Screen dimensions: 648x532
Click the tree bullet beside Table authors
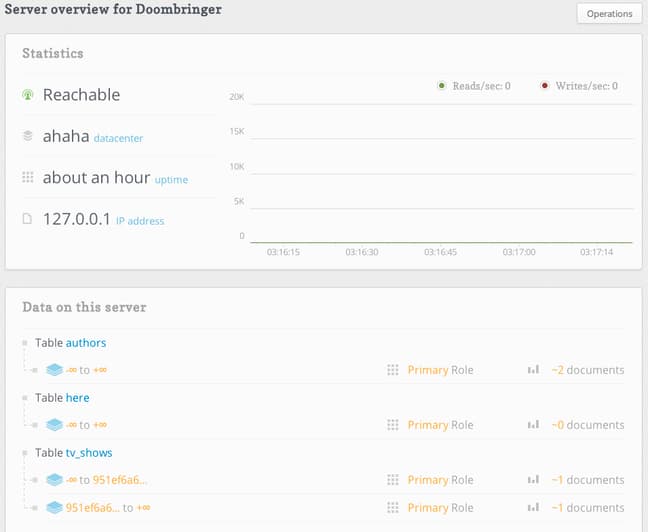coord(25,343)
